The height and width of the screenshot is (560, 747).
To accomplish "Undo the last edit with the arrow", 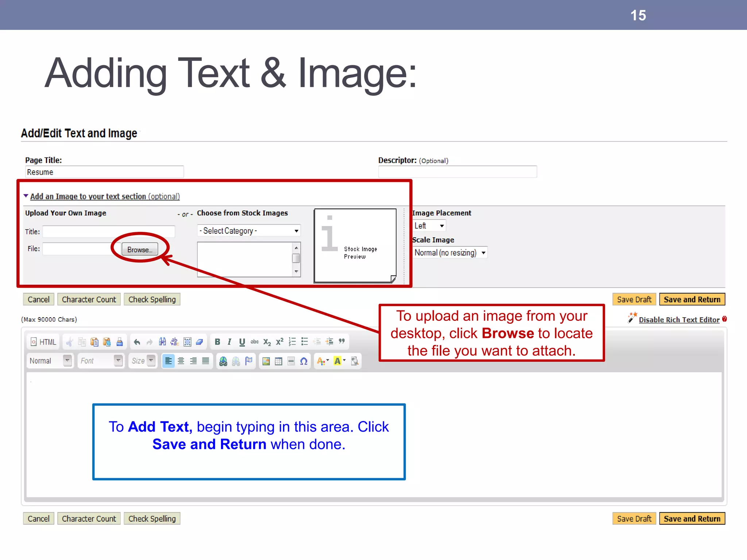I will click(137, 342).
